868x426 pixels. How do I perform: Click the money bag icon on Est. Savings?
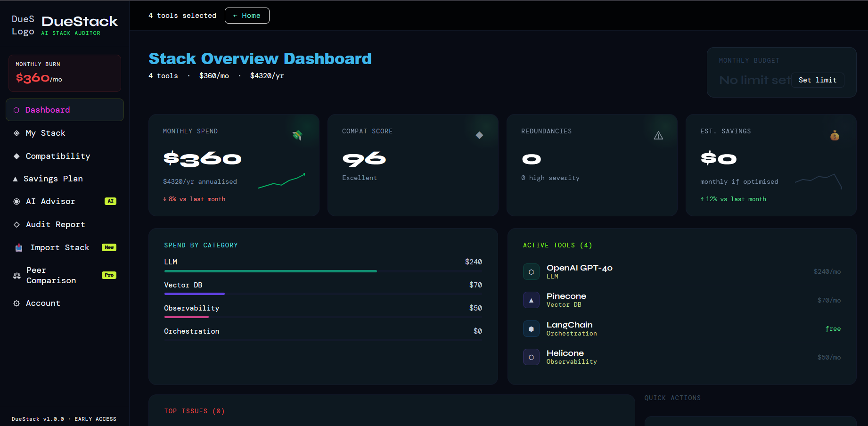[835, 136]
